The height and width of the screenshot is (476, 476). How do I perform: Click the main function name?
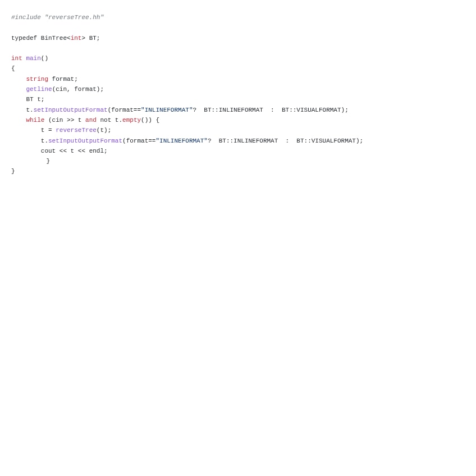tap(33, 58)
